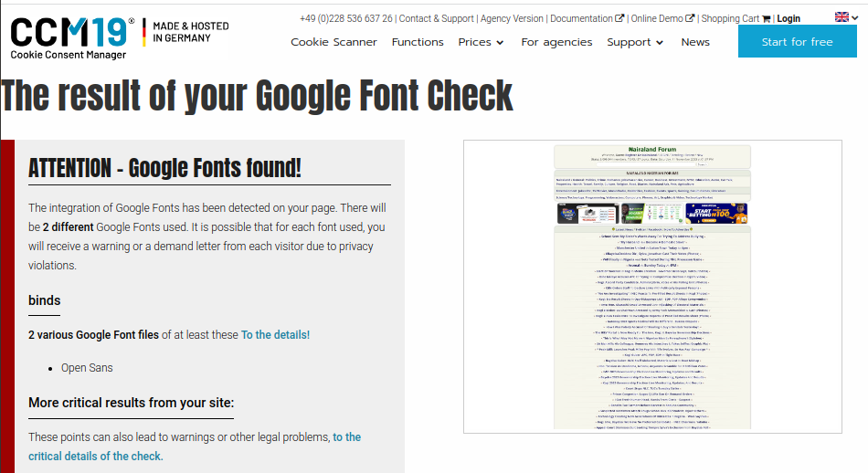Image resolution: width=868 pixels, height=473 pixels.
Task: Call phone number +49 (0)228 536 637 26
Action: coord(346,19)
